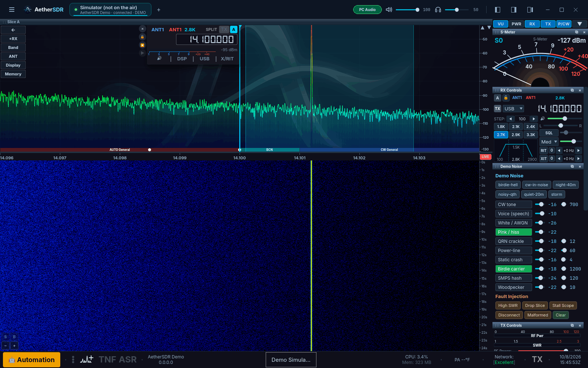Toggle the Birdie carrier noise source
This screenshot has width=588, height=368.
pyautogui.click(x=513, y=269)
